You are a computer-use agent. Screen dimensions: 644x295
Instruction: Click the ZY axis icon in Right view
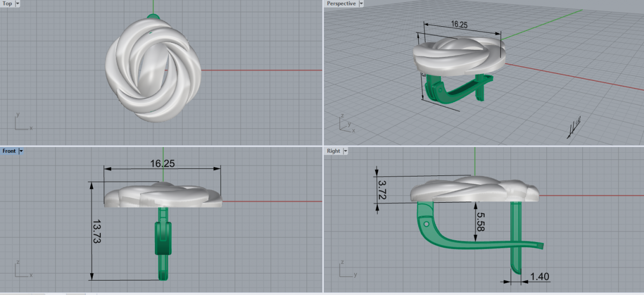point(347,270)
